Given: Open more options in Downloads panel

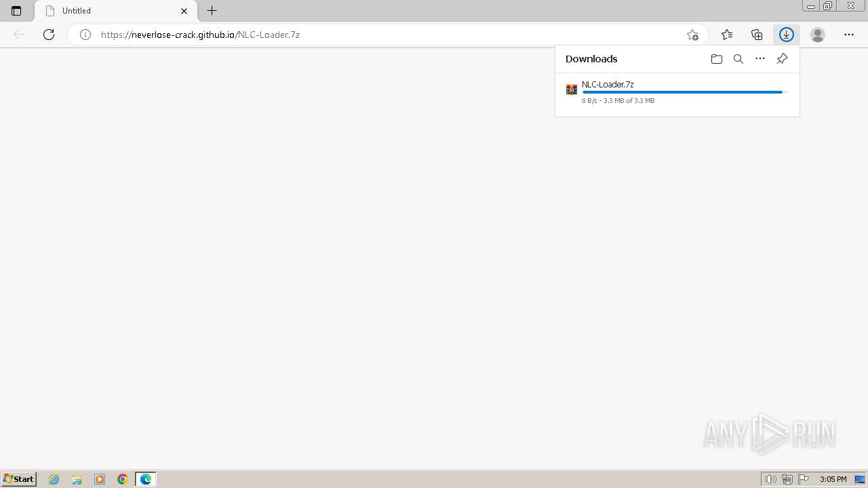Looking at the screenshot, I should coord(760,59).
